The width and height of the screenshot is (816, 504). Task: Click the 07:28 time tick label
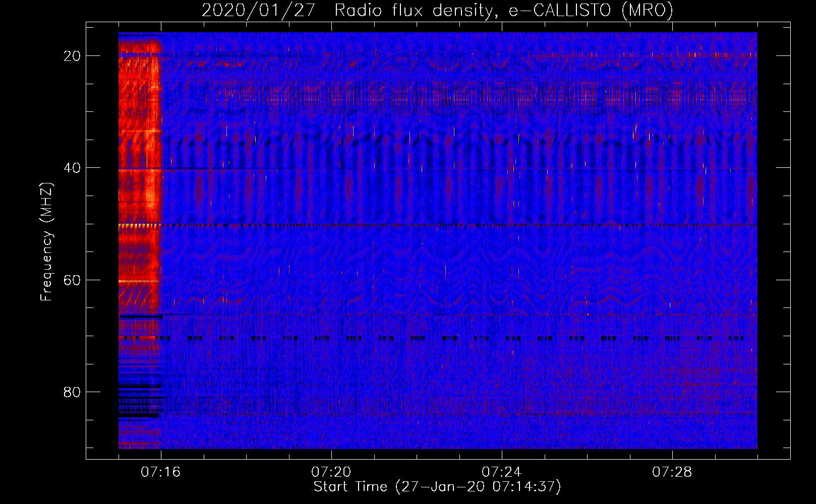tap(672, 472)
